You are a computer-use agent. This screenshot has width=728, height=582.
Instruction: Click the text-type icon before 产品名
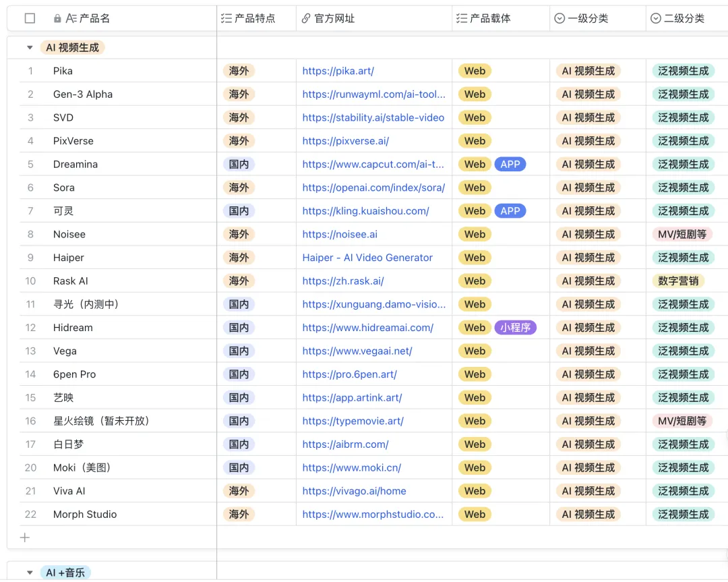(x=71, y=18)
